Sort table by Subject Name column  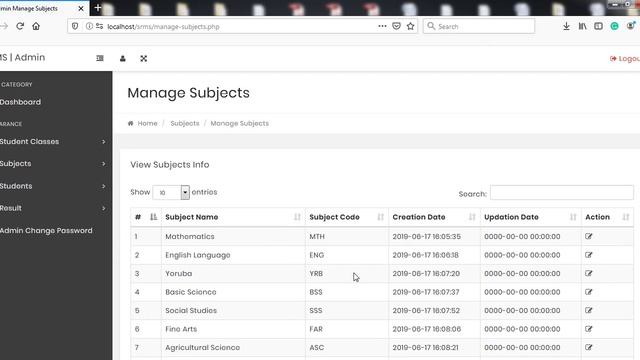[x=233, y=217]
